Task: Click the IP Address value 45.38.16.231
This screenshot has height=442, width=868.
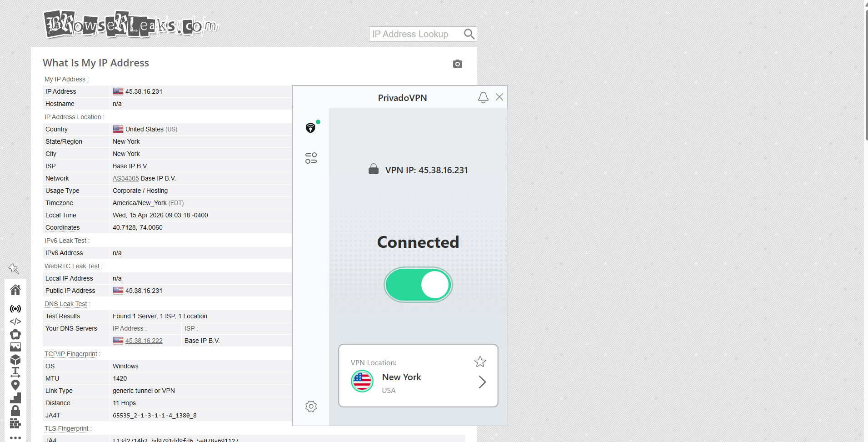Action: [144, 91]
